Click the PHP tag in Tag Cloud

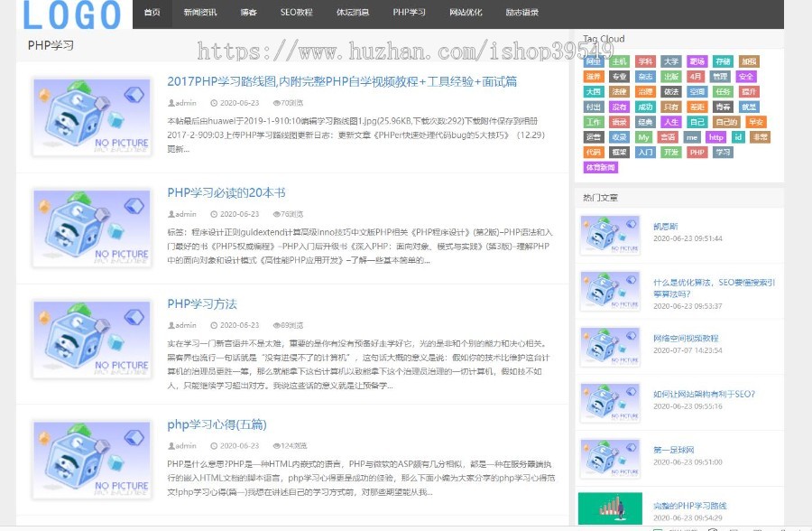[x=697, y=152]
